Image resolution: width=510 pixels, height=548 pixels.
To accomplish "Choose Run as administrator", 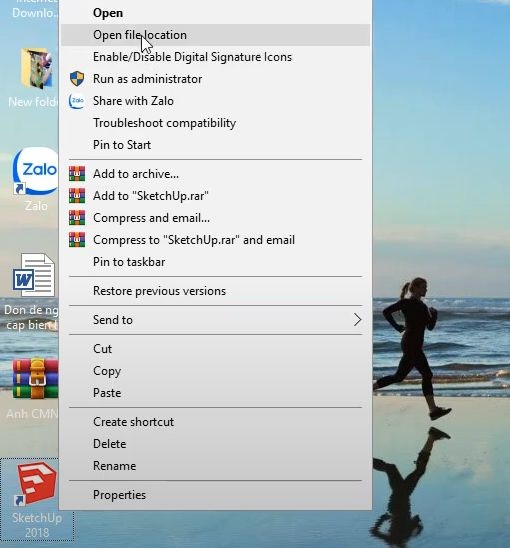I will click(215, 79).
